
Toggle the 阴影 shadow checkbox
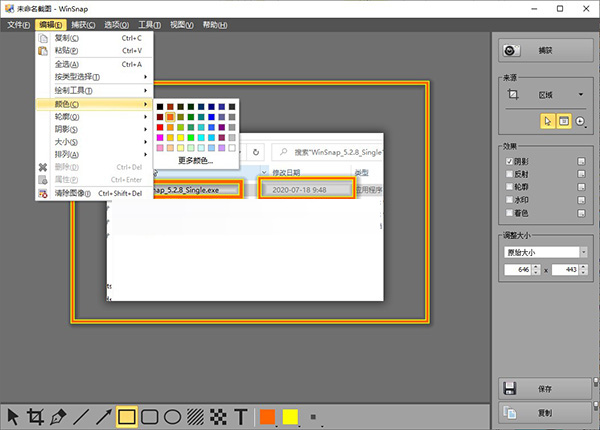click(509, 161)
